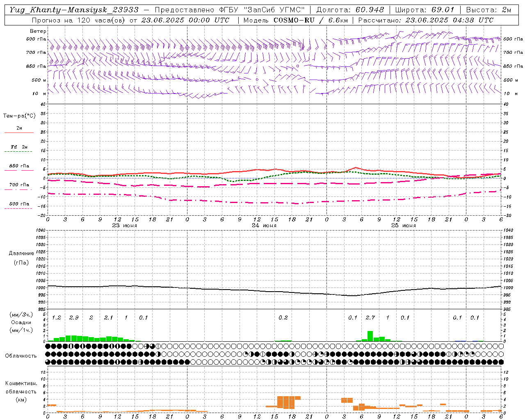The image size is (525, 420).
Task: Click the Td 2м legend entry
Action: click(19, 147)
